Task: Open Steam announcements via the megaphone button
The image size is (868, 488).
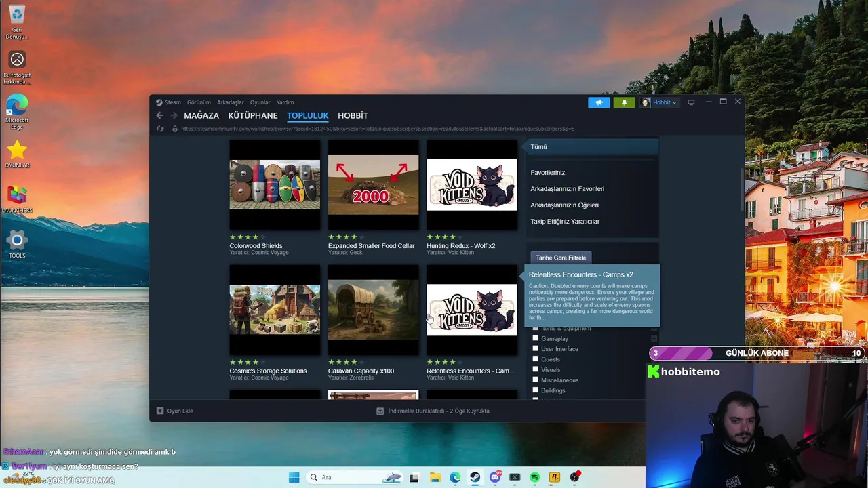Action: click(x=599, y=102)
